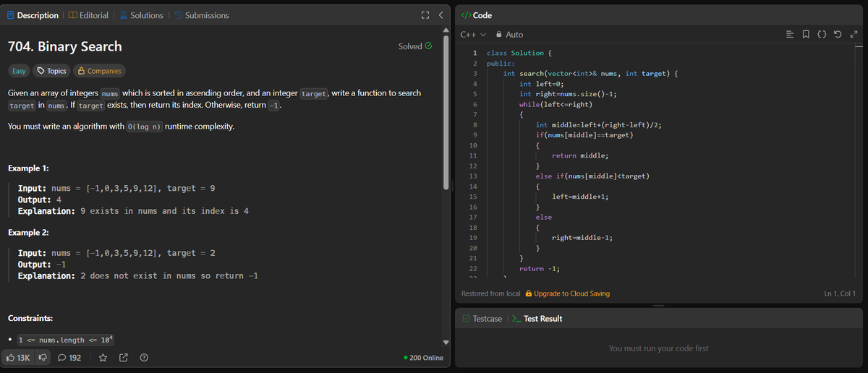Open the 192 comments discussion
The width and height of the screenshot is (868, 373).
tap(69, 358)
